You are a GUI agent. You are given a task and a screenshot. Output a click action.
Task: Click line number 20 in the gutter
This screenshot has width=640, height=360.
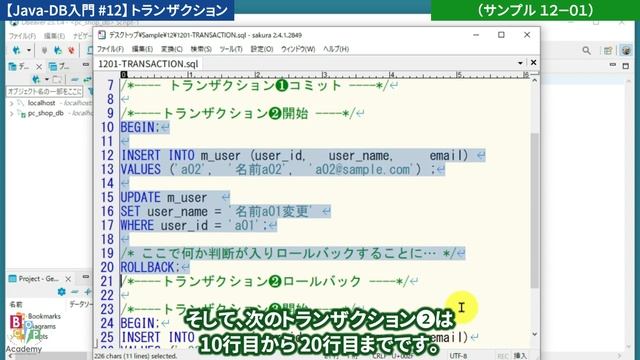[107, 267]
